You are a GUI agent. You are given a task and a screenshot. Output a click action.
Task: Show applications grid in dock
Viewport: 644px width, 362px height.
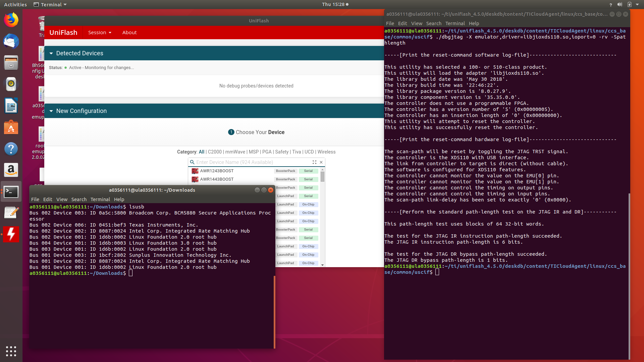11,351
